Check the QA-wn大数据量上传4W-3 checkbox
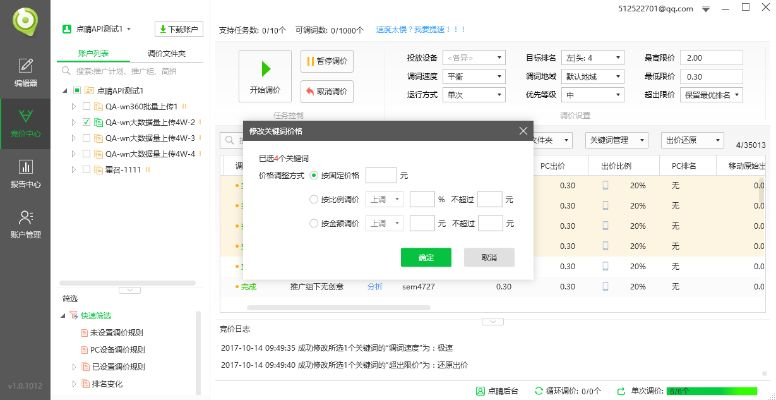The width and height of the screenshot is (776, 400). click(86, 138)
